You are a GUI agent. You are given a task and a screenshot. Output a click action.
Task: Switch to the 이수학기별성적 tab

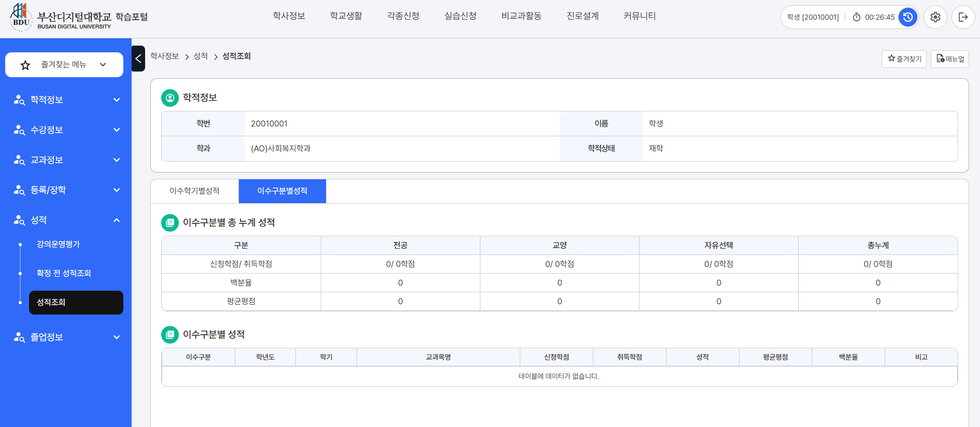[x=194, y=191]
